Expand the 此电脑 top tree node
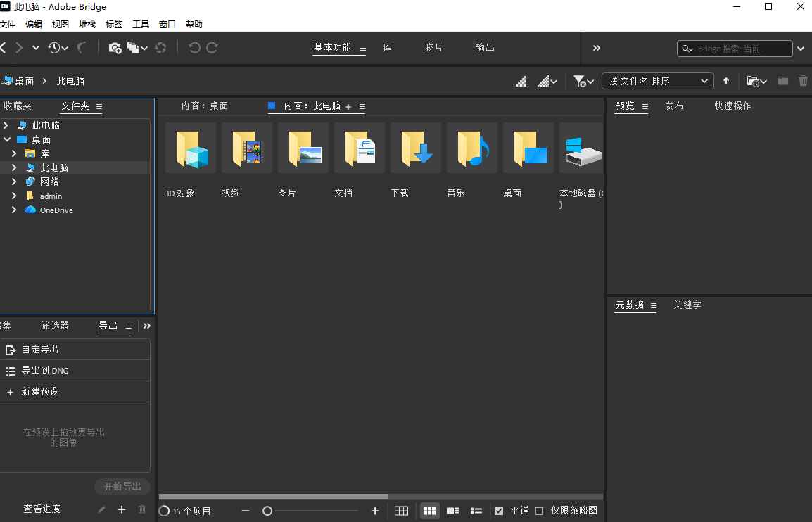Image resolution: width=812 pixels, height=522 pixels. click(6, 125)
